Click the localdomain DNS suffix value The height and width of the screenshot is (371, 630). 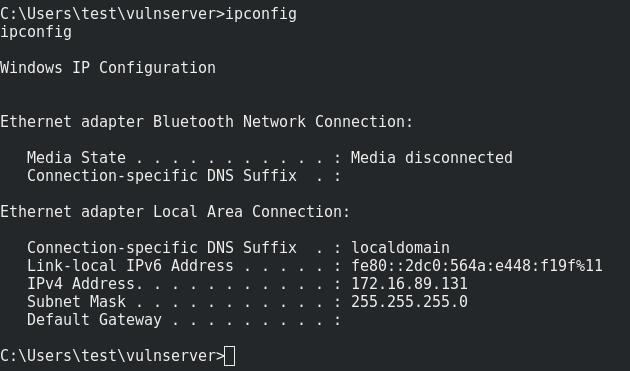coord(401,248)
